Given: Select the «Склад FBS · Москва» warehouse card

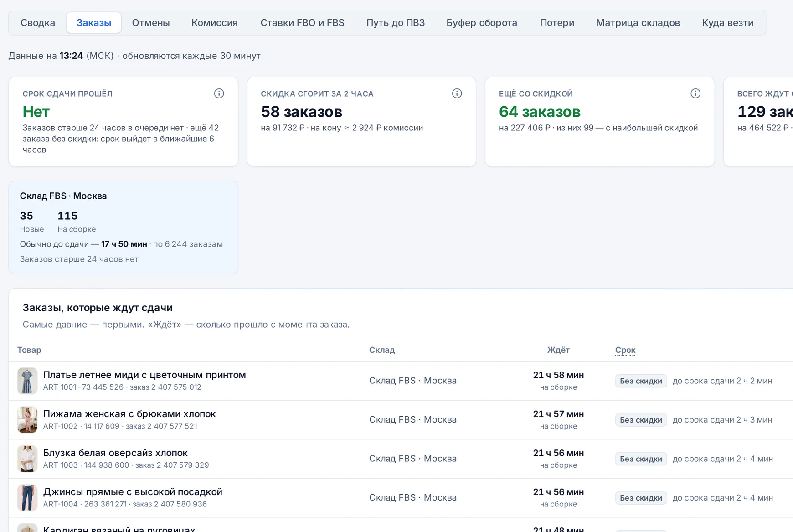Looking at the screenshot, I should click(x=124, y=227).
